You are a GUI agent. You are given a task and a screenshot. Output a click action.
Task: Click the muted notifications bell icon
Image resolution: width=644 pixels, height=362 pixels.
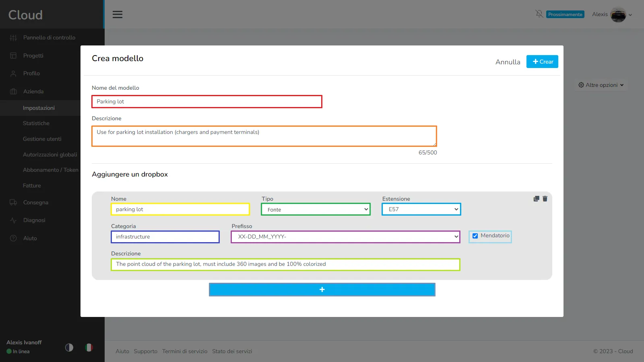[x=539, y=14]
